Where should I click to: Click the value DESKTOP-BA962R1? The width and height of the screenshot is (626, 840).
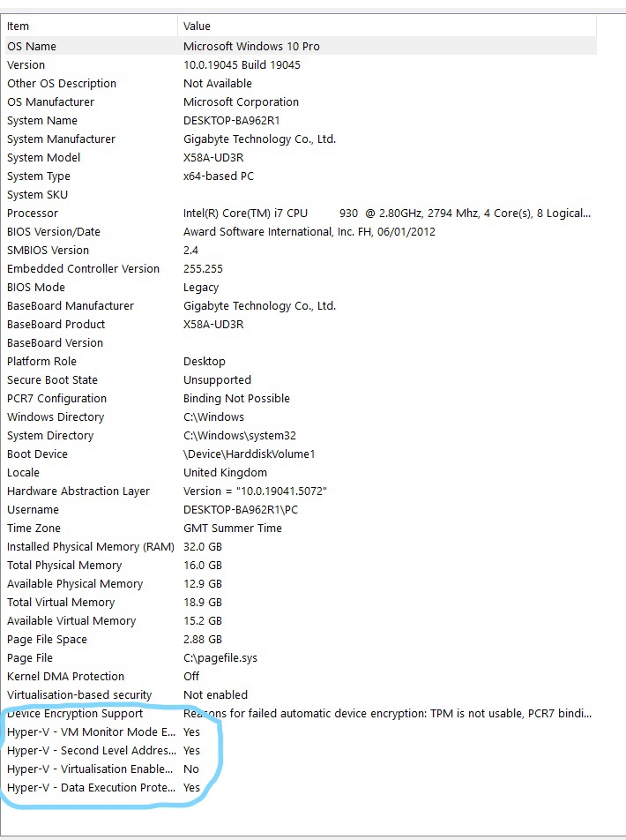coord(231,121)
